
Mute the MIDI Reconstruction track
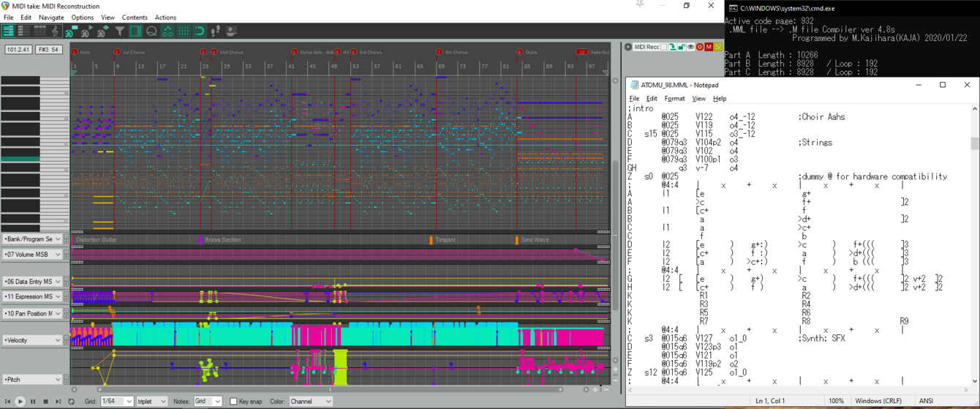pyautogui.click(x=709, y=47)
